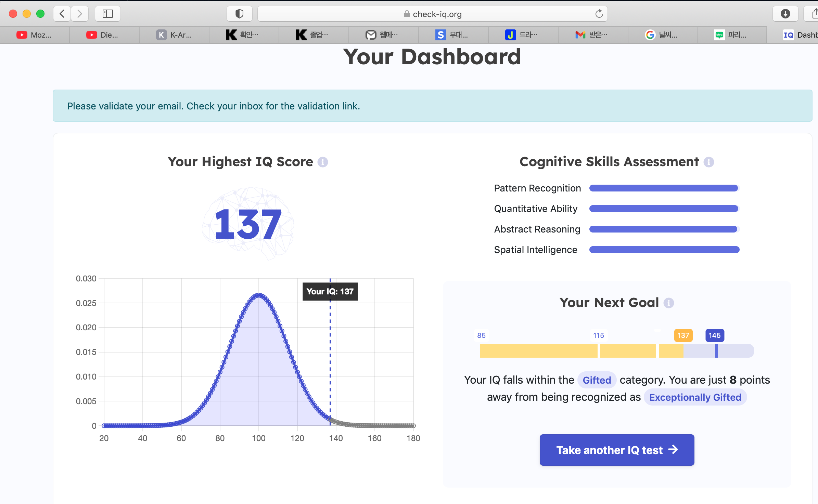The height and width of the screenshot is (504, 818).
Task: Click the Safari back navigation arrow
Action: [x=62, y=14]
